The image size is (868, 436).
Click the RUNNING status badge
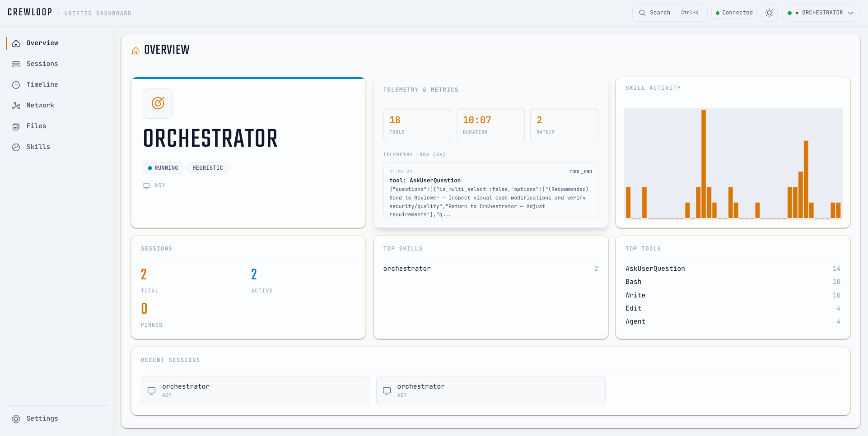coord(163,168)
